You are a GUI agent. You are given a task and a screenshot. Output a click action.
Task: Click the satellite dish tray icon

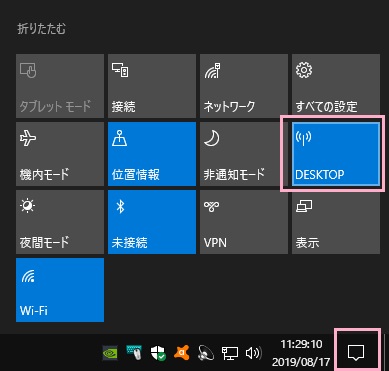coord(206,353)
